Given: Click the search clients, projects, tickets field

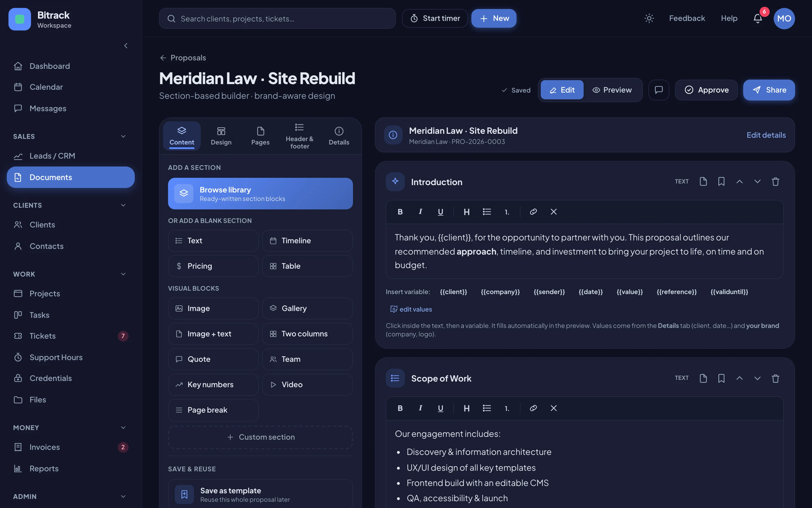Looking at the screenshot, I should [x=277, y=18].
